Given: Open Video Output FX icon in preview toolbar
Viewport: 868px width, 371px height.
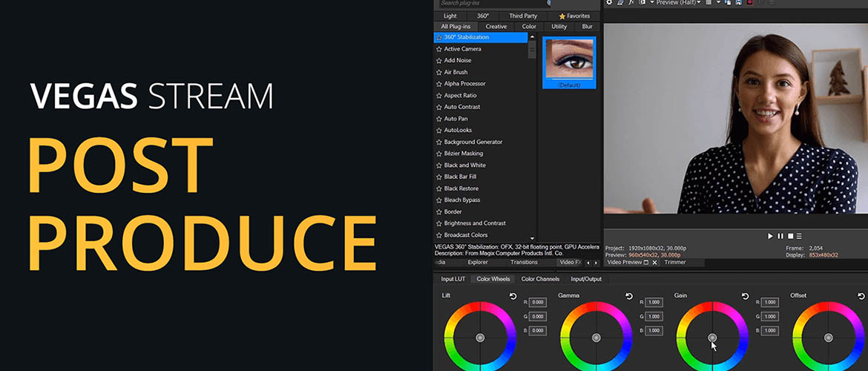Looking at the screenshot, I should (631, 2).
